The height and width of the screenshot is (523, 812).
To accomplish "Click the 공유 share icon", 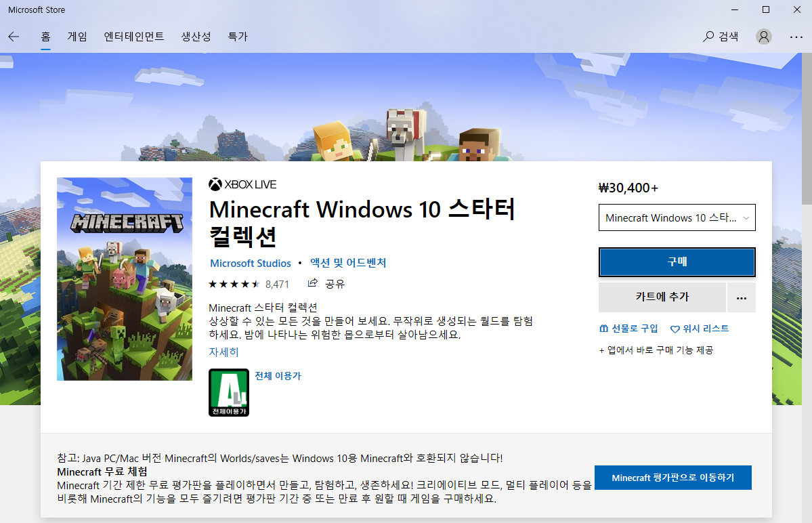I will coord(326,284).
